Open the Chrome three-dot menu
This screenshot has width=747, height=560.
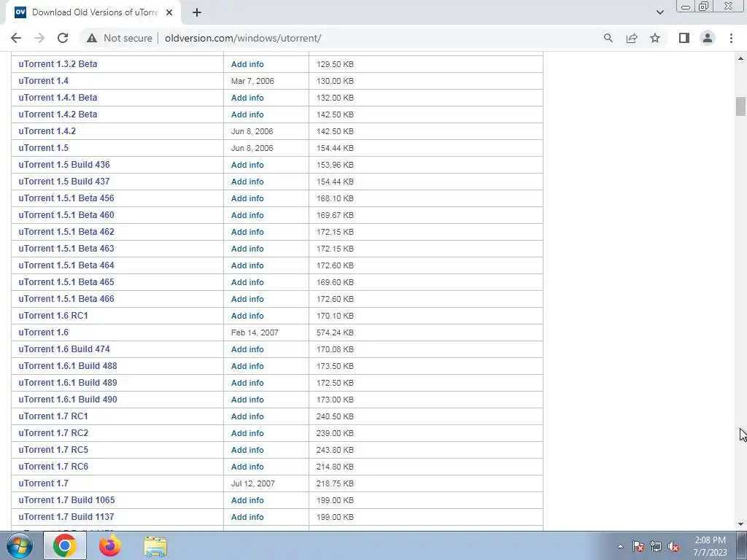[x=731, y=38]
